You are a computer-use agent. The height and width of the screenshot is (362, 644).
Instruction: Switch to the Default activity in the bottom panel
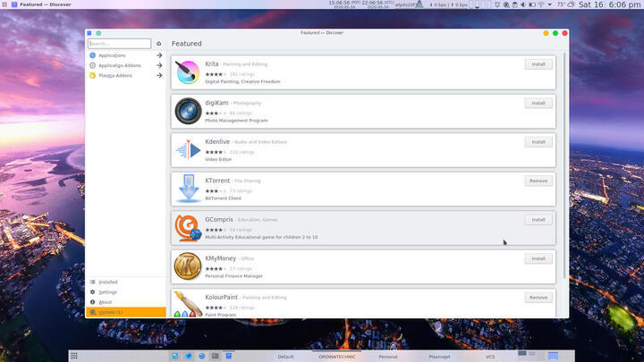click(x=286, y=357)
